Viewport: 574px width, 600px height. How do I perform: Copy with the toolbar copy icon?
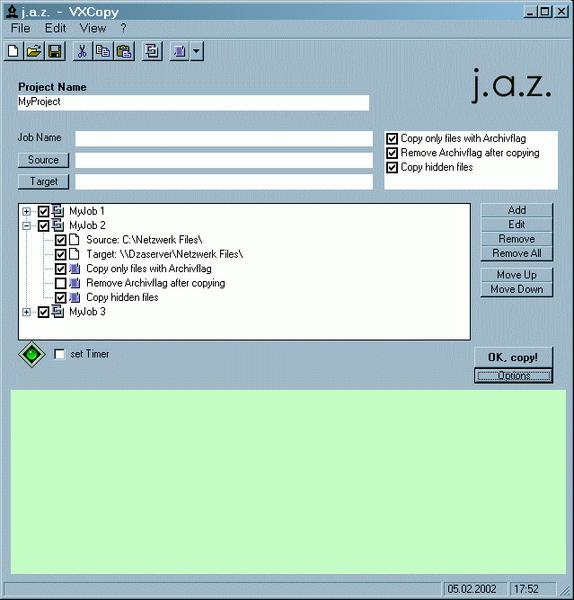click(x=103, y=51)
